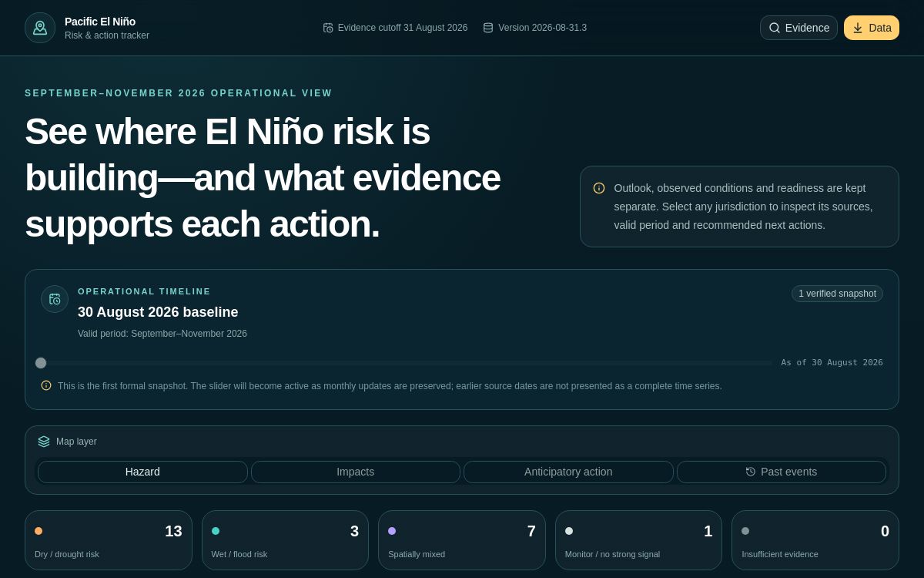Click the download arrow icon in Data button
Image resolution: width=924 pixels, height=578 pixels.
858,28
